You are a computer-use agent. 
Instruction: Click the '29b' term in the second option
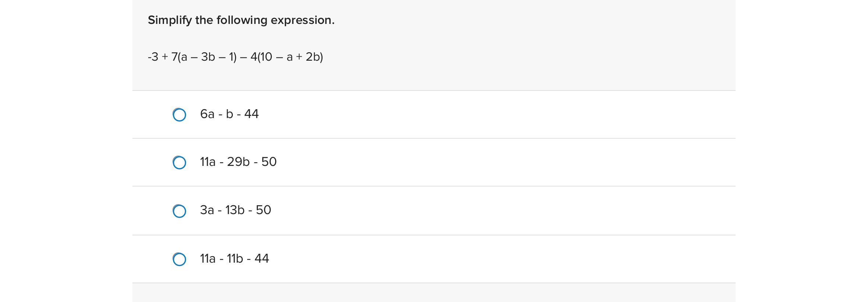click(238, 162)
